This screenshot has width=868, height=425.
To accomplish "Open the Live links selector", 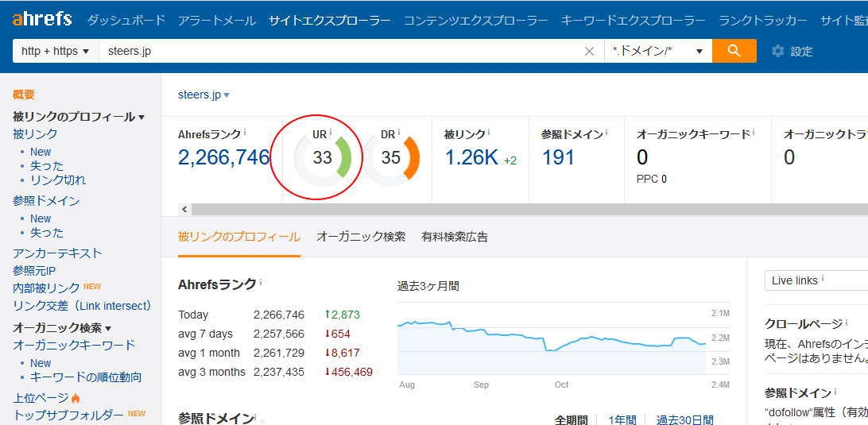I will 815,280.
